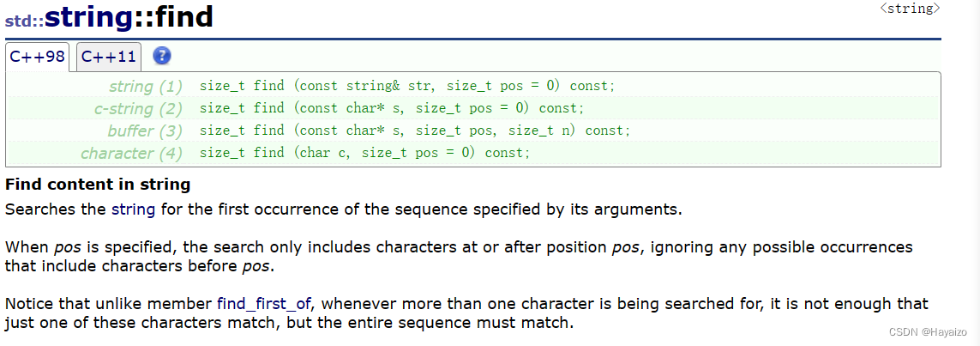
Task: Select the 'character (4)' overload label
Action: point(131,154)
